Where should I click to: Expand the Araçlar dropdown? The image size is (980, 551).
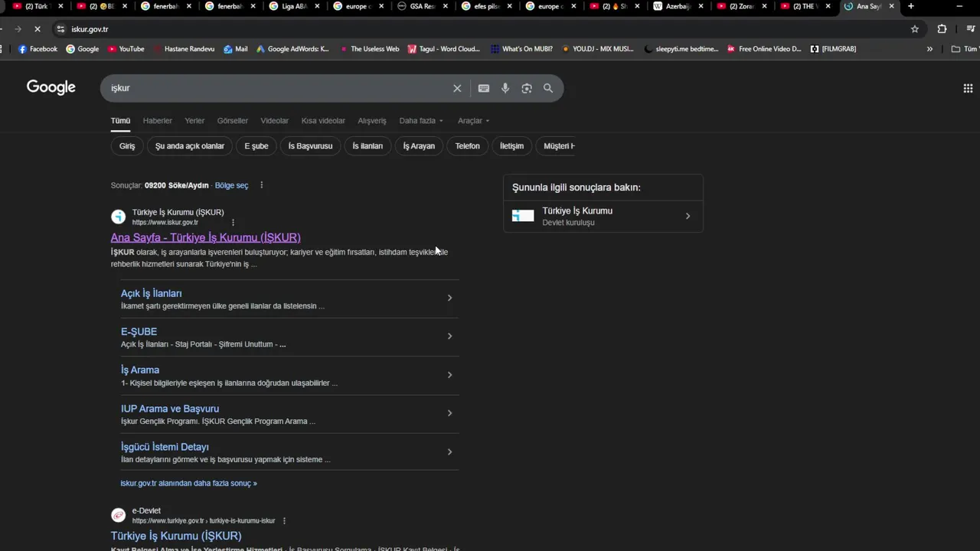(473, 121)
